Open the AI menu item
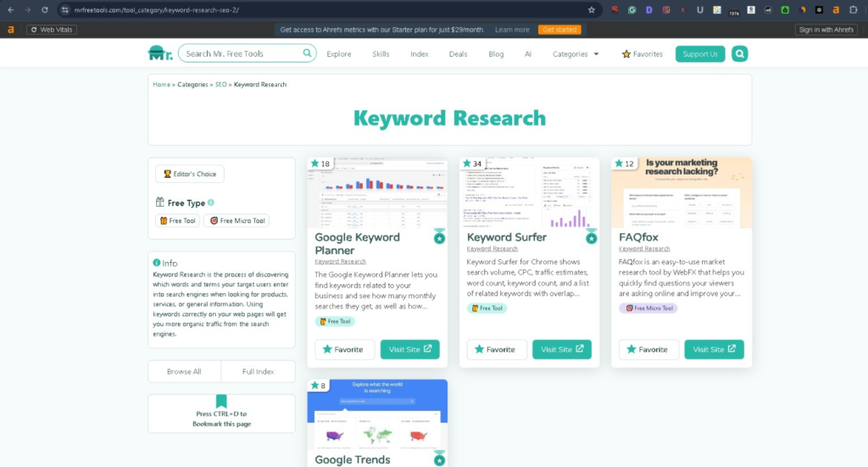868x467 pixels. pos(528,54)
